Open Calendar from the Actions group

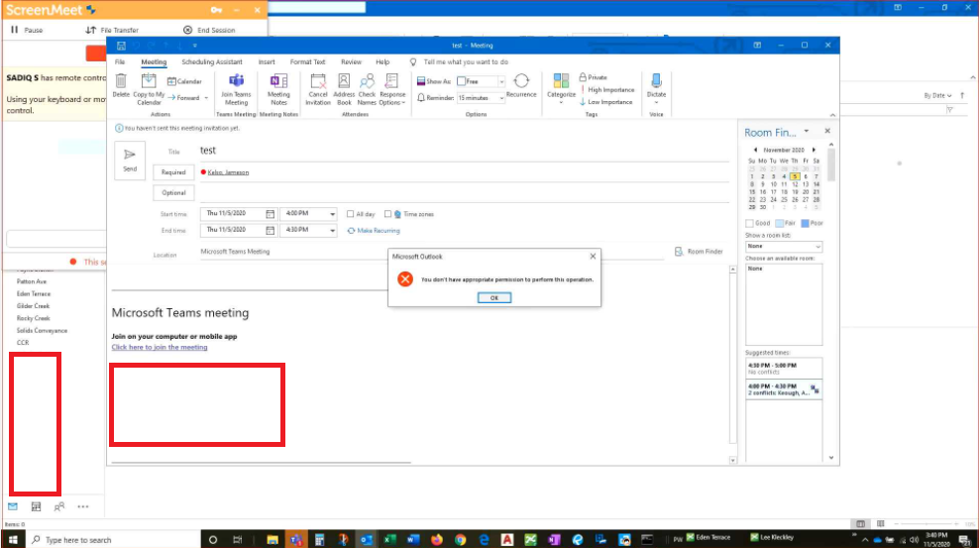pos(184,81)
